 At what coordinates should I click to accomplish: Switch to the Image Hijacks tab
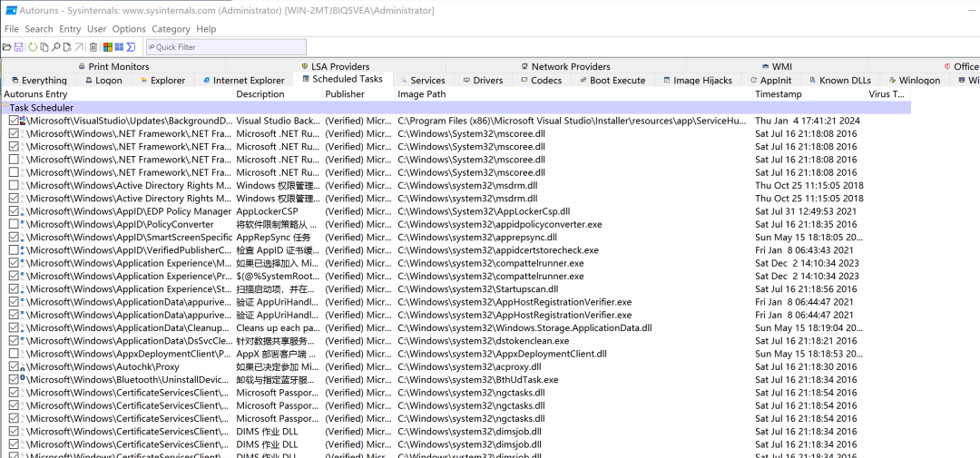pos(698,80)
